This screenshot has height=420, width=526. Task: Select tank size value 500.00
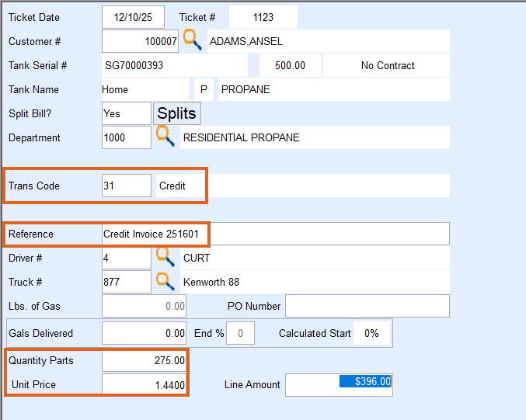(x=290, y=65)
